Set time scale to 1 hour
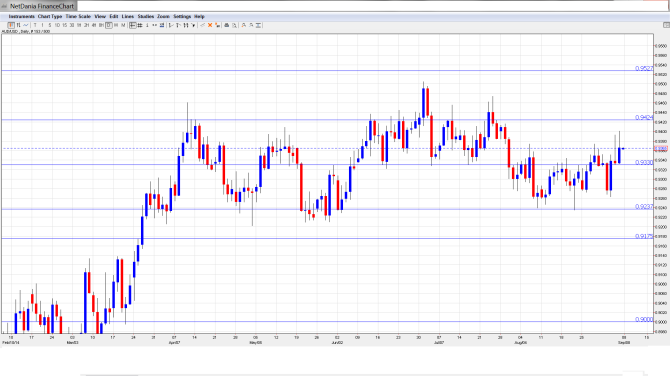The height and width of the screenshot is (376, 670). (x=79, y=26)
